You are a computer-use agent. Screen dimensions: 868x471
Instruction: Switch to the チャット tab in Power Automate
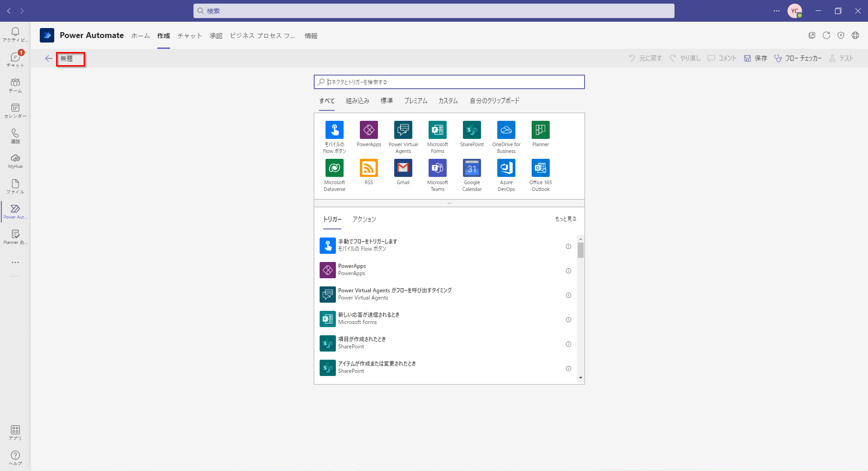coord(190,36)
